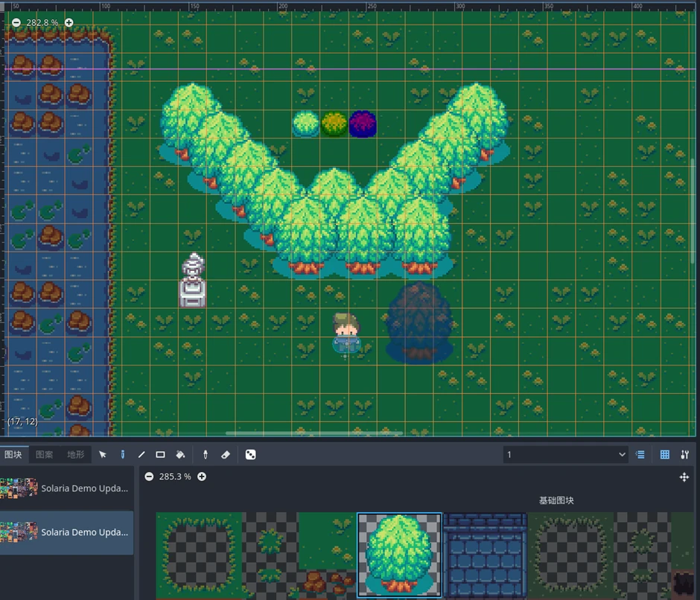Open tilemap editor settings menu
Image resolution: width=700 pixels, height=600 pixels.
[684, 454]
